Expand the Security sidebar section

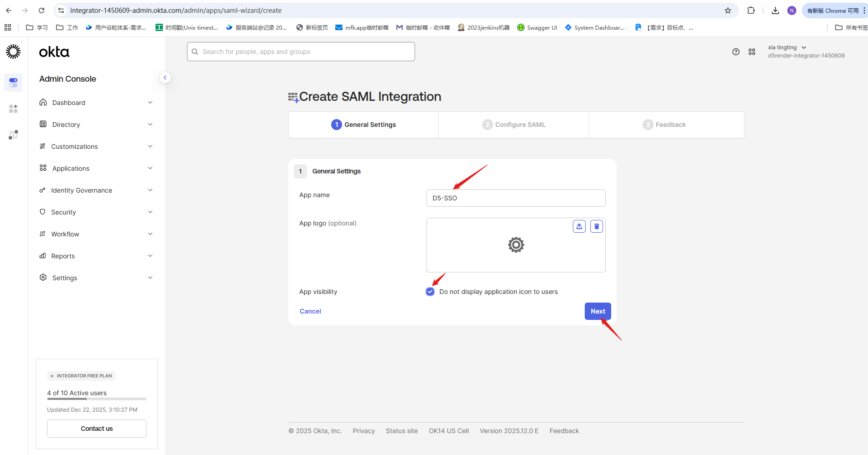click(96, 212)
